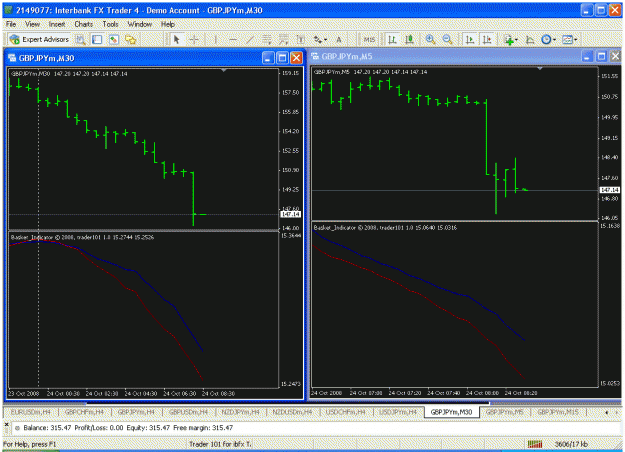
Task: Open the New Order icon with yellow folders
Action: click(130, 39)
